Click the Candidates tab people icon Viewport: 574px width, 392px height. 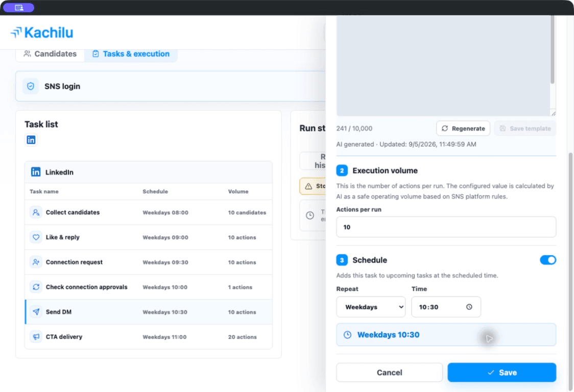pyautogui.click(x=27, y=54)
